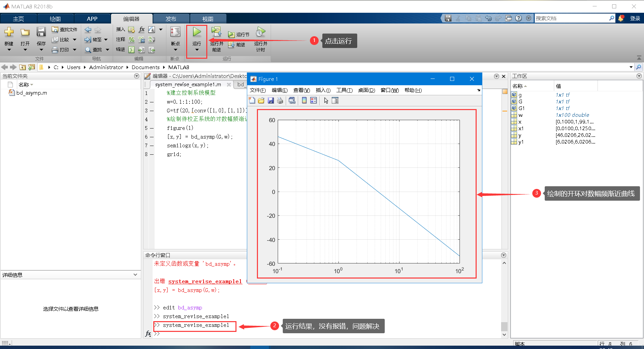Screen dimensions: 644x349
Task: Click the undo icon in quick access toolbar
Action: click(488, 18)
